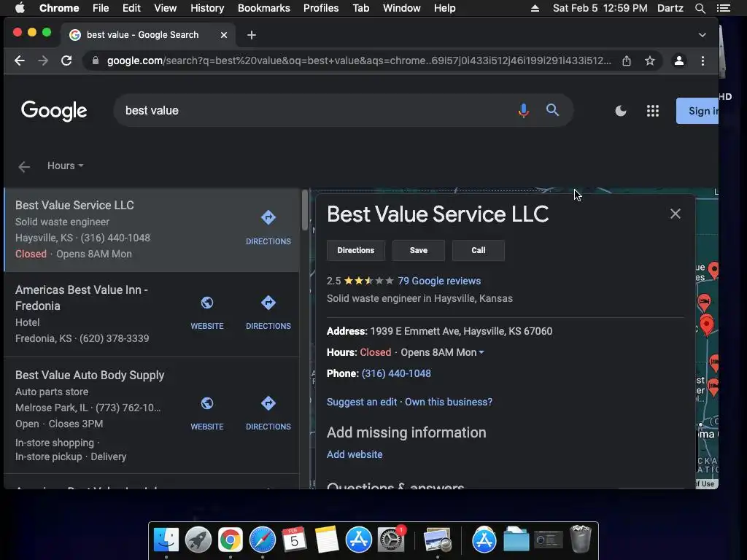Open Chrome's three-dot menu
747x560 pixels.
pyautogui.click(x=703, y=61)
